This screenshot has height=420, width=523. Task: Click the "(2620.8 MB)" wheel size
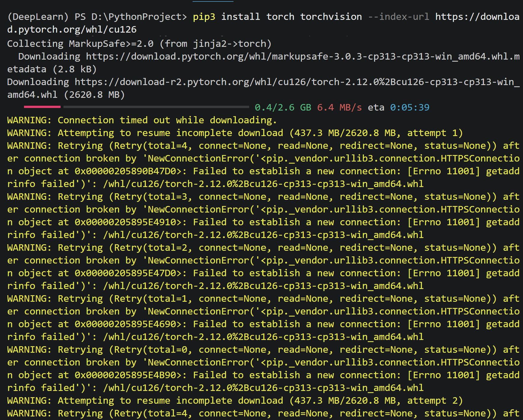pyautogui.click(x=95, y=95)
